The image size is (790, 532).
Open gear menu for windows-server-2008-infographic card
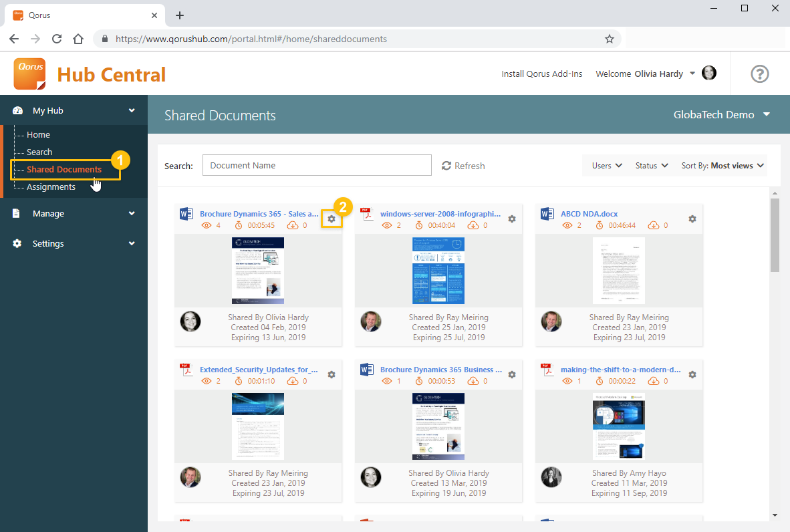point(512,219)
